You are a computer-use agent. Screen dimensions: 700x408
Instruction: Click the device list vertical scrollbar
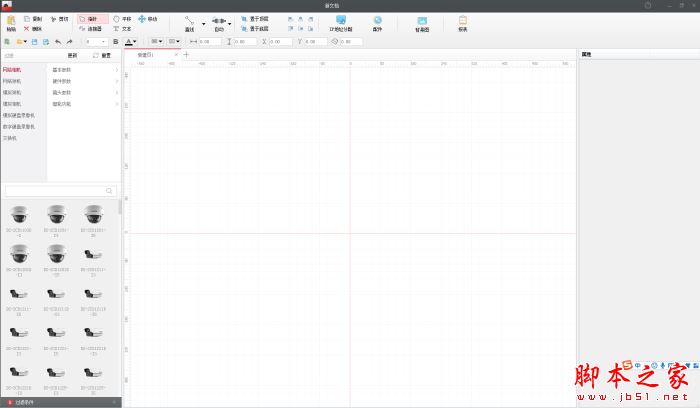coord(120,207)
